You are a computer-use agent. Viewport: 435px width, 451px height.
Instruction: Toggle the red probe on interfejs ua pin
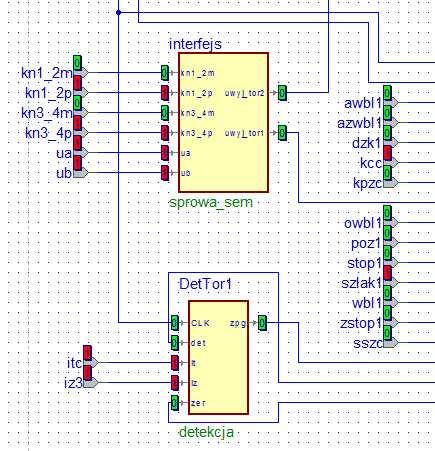tap(165, 153)
